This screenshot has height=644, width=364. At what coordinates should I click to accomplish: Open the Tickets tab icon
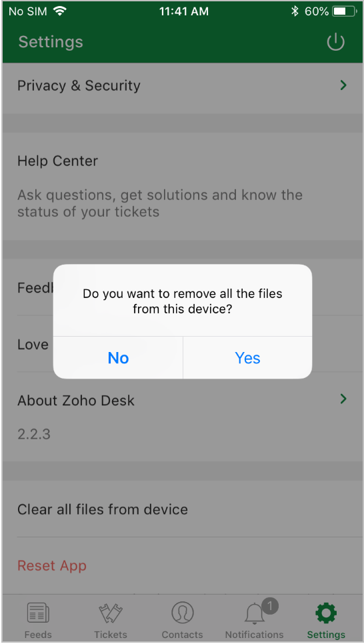pyautogui.click(x=111, y=613)
